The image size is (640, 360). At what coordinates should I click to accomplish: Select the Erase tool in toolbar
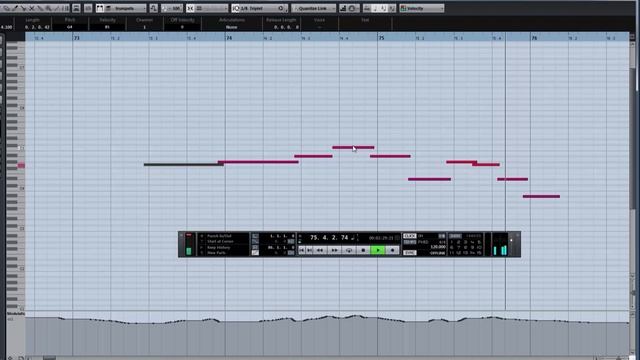pos(7,8)
